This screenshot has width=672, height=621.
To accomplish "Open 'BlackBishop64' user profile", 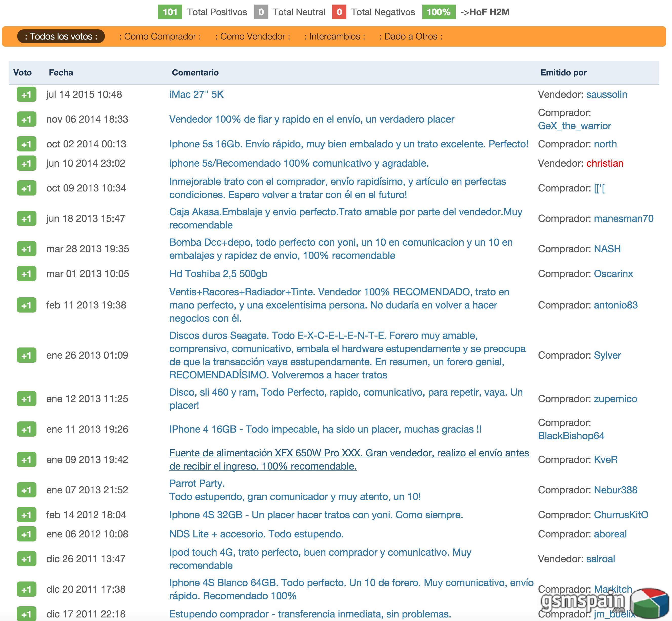I will pos(571,436).
